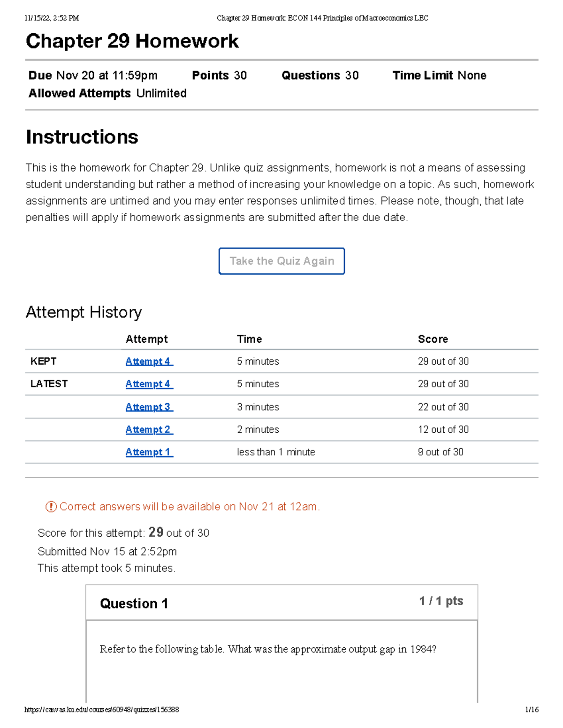
Task: View the Attempt 3 link
Action: (x=149, y=407)
